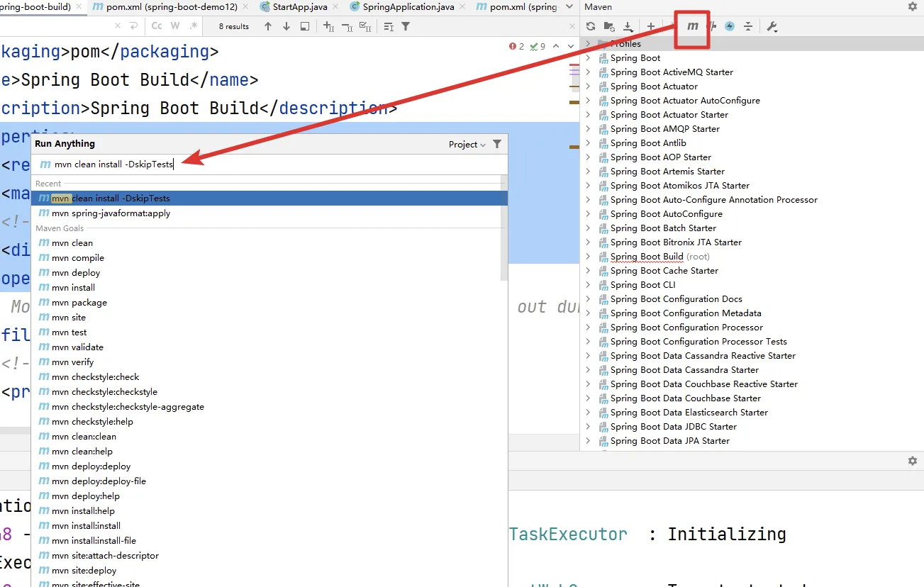Click Add Selection for Next Occurrence icon

coord(329,26)
